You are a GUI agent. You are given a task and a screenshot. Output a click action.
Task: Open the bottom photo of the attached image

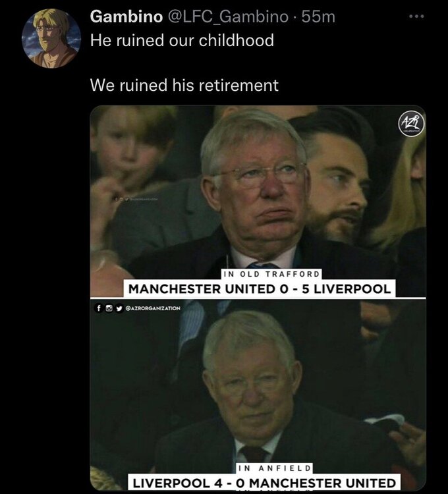click(x=258, y=395)
